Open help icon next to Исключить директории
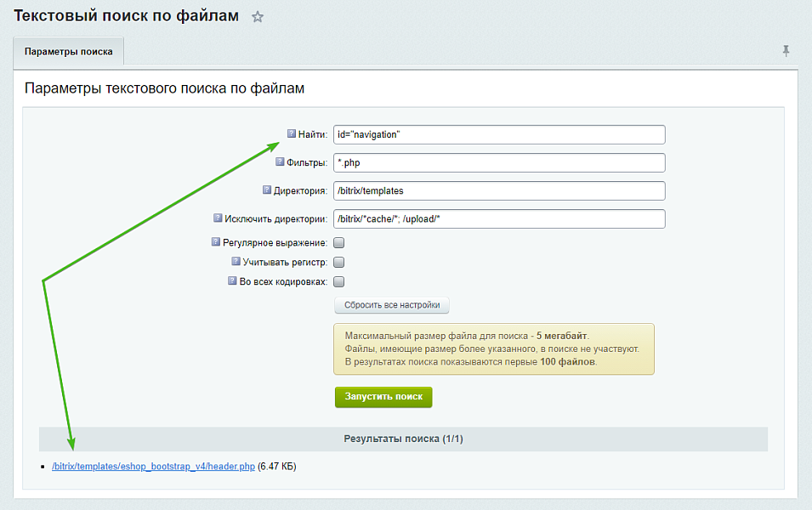812x510 pixels. pos(218,218)
